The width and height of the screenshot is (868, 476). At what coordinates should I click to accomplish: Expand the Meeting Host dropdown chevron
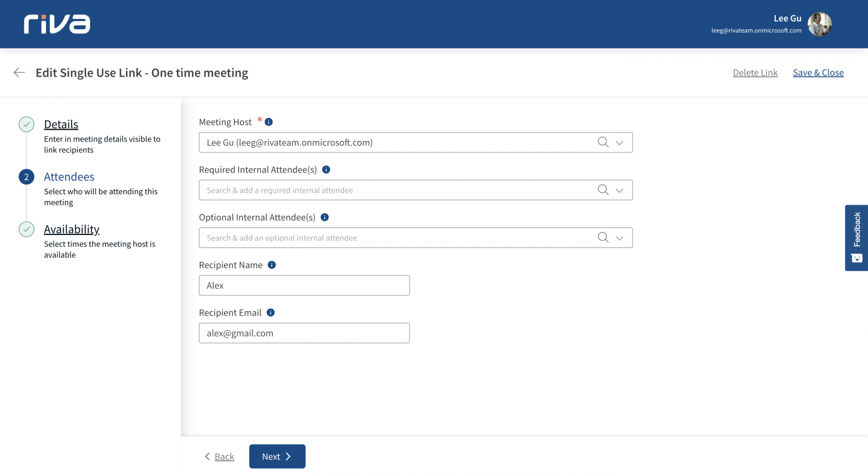(x=620, y=143)
